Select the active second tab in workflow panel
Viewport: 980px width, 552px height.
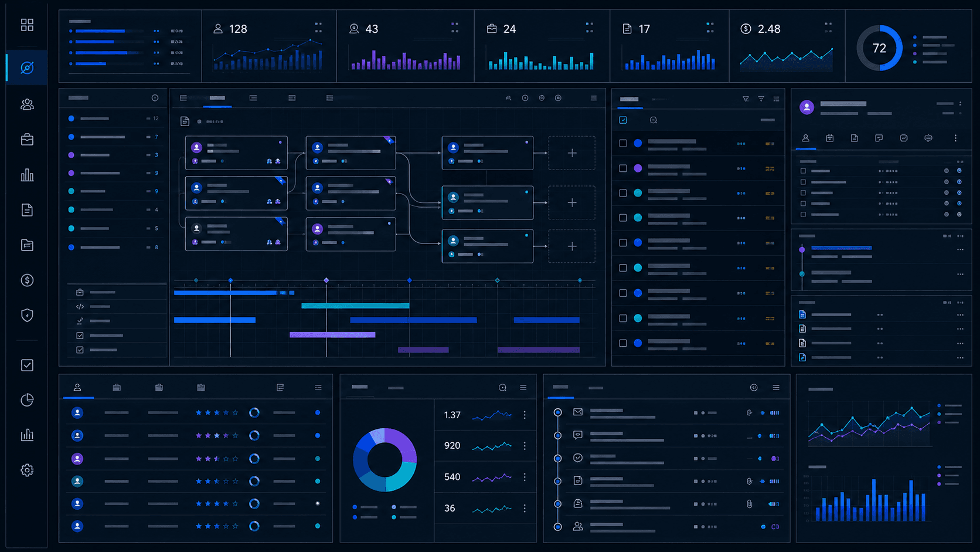pos(217,98)
